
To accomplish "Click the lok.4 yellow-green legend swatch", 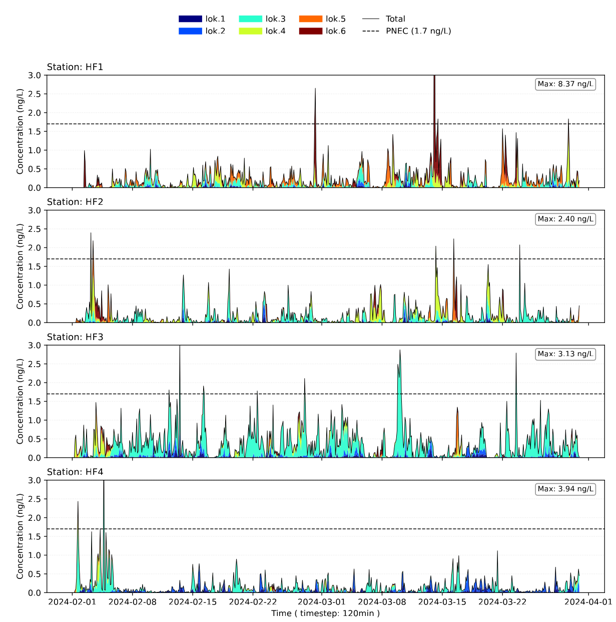I will [x=250, y=31].
